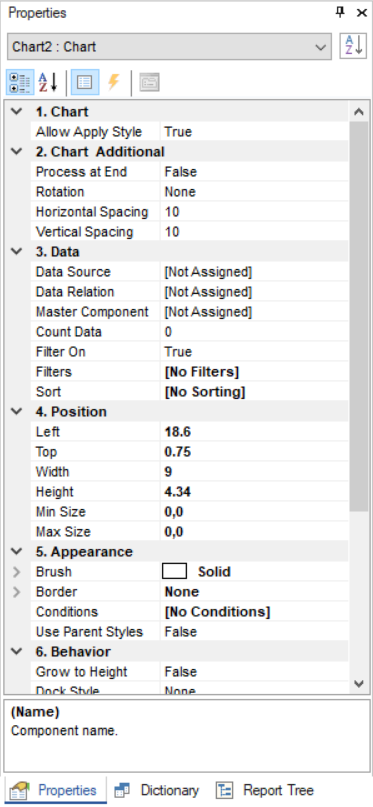Open the Chart2 : Chart component dropdown

pyautogui.click(x=169, y=47)
